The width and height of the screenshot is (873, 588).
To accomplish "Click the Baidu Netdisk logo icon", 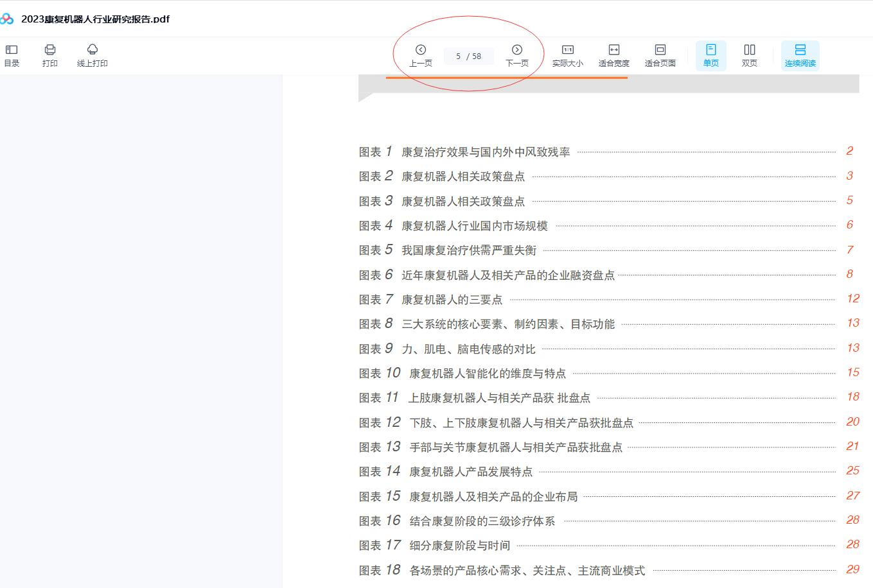I will click(x=6, y=19).
